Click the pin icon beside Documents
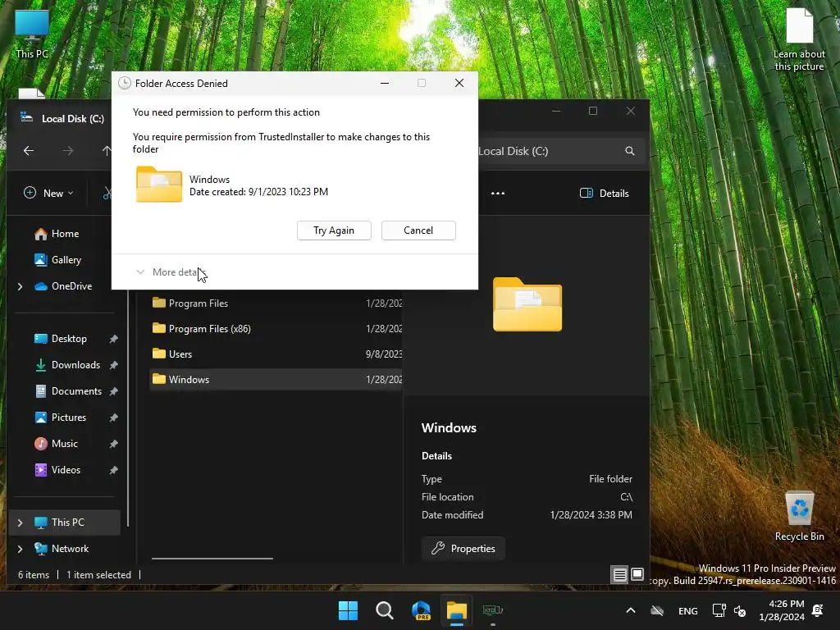 click(x=113, y=391)
